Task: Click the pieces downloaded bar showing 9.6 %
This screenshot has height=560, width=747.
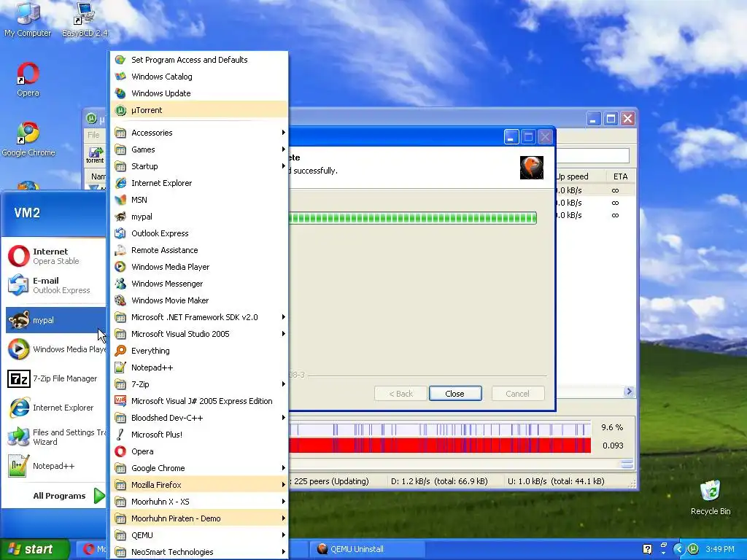Action: click(440, 429)
